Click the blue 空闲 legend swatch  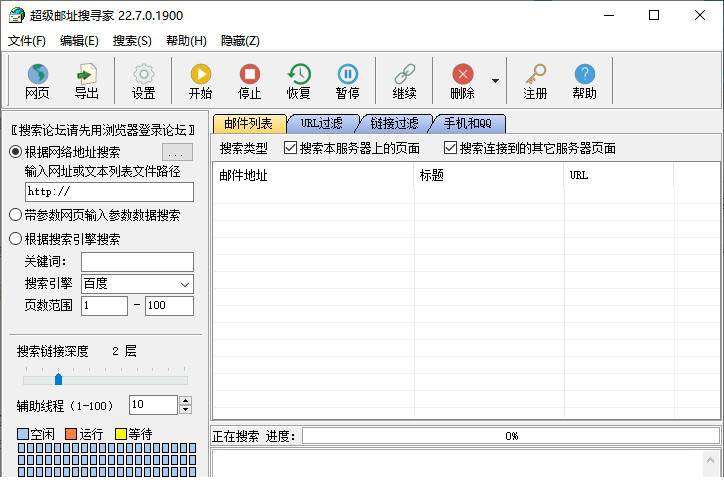coord(23,434)
